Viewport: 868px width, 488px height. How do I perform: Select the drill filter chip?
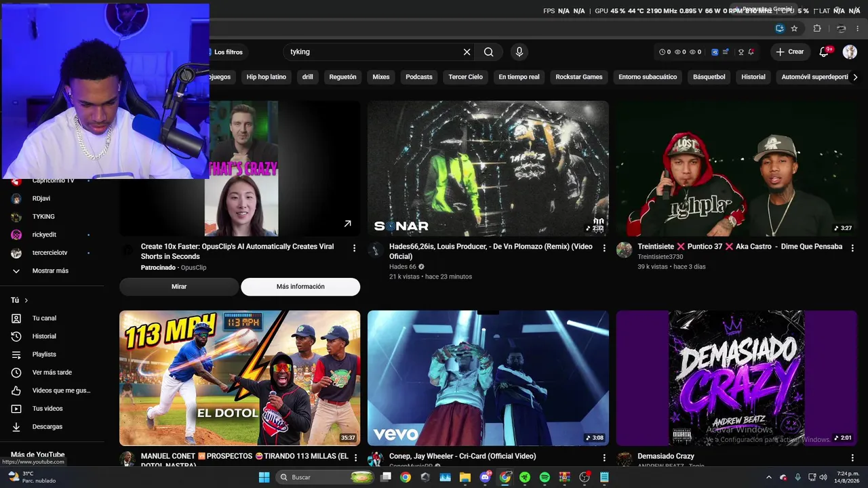click(307, 77)
